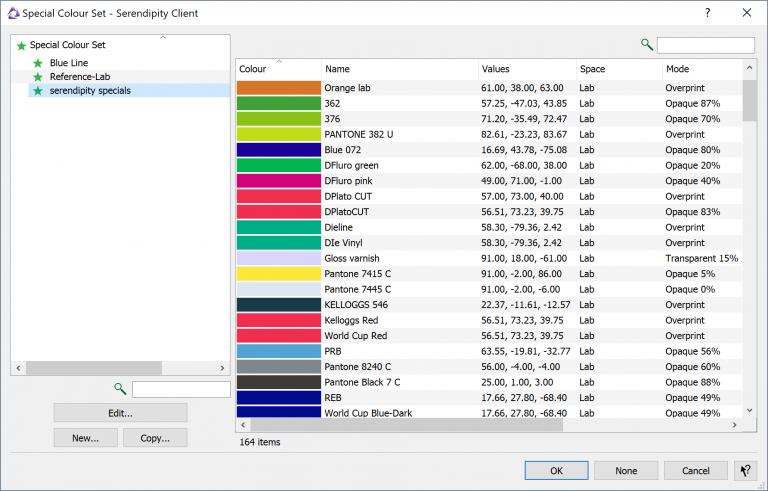
Task: Click the KELLOGGS 546 dark swatch
Action: coord(279,305)
